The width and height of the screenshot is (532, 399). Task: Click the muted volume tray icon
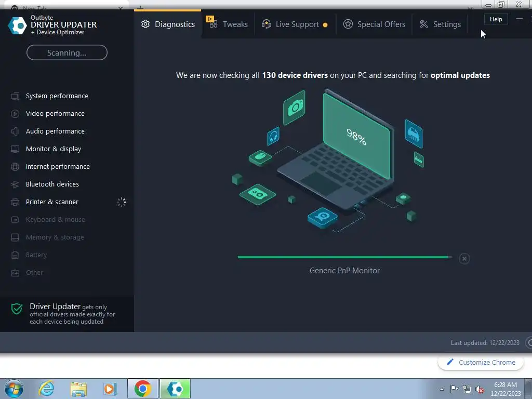[x=480, y=389]
